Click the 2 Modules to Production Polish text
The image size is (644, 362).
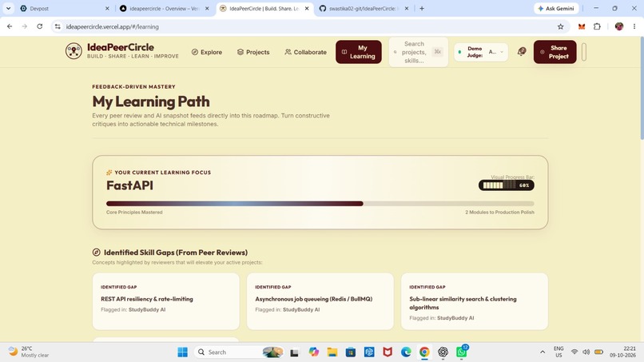(499, 213)
